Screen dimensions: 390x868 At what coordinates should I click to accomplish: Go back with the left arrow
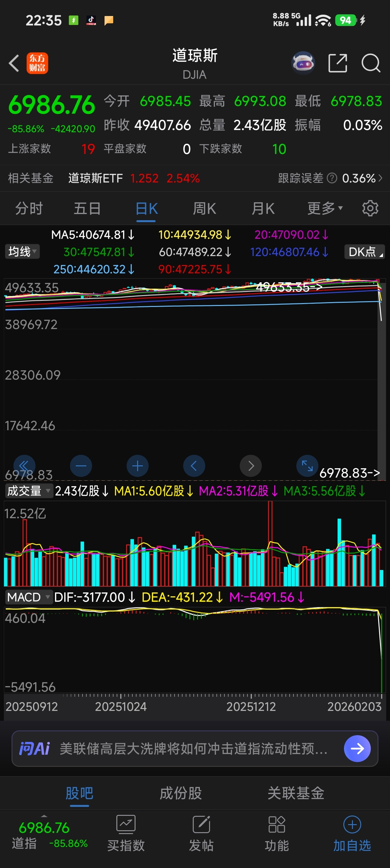point(14,63)
